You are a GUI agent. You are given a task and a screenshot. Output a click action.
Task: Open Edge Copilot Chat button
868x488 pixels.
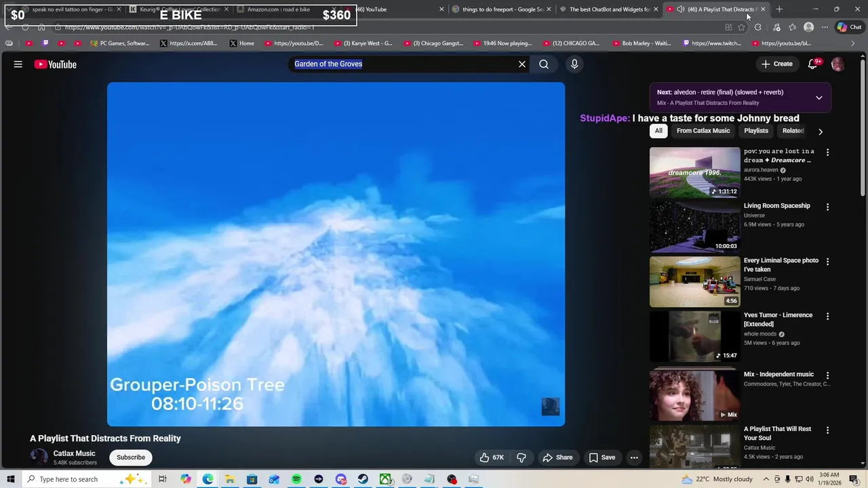(x=849, y=27)
